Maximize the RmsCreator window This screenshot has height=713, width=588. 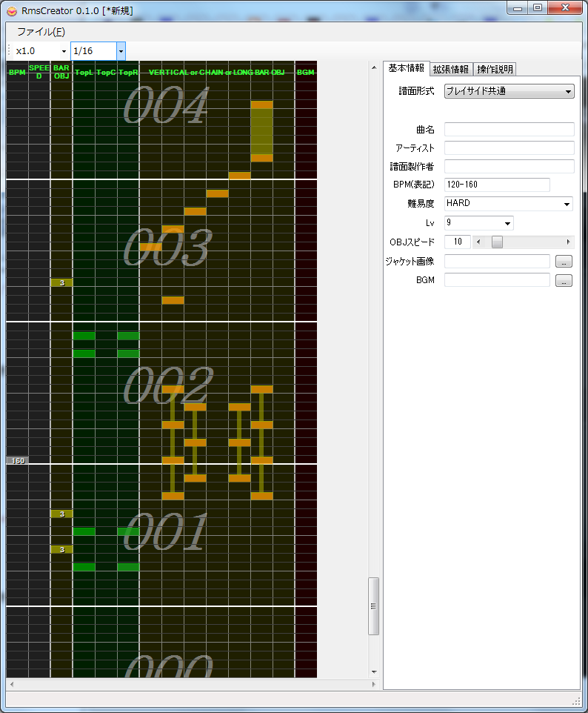tap(538, 7)
